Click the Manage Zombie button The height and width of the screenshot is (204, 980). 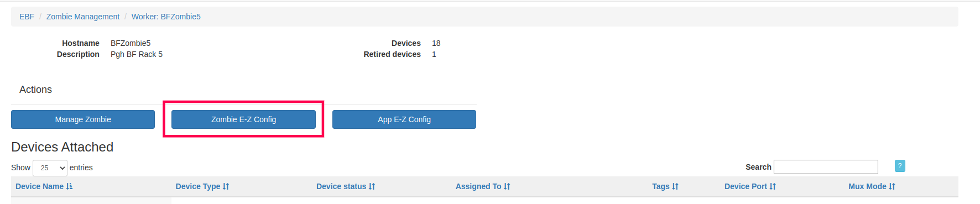83,119
